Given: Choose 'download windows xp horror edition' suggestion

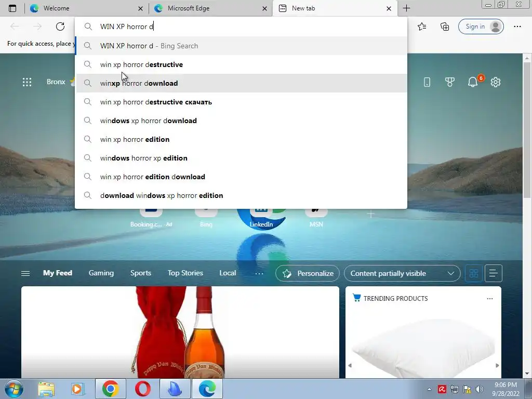Looking at the screenshot, I should click(x=241, y=195).
